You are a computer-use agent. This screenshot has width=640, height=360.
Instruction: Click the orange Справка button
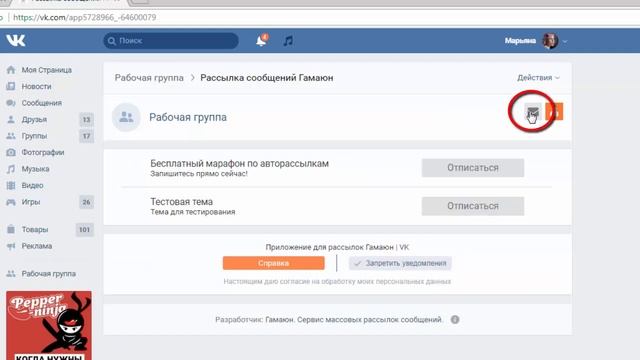pyautogui.click(x=273, y=263)
